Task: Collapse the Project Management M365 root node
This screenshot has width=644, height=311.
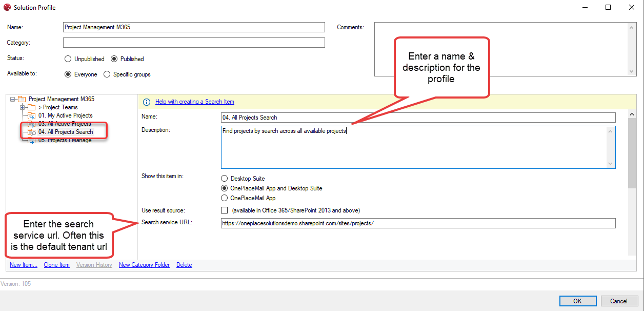Action: click(12, 99)
